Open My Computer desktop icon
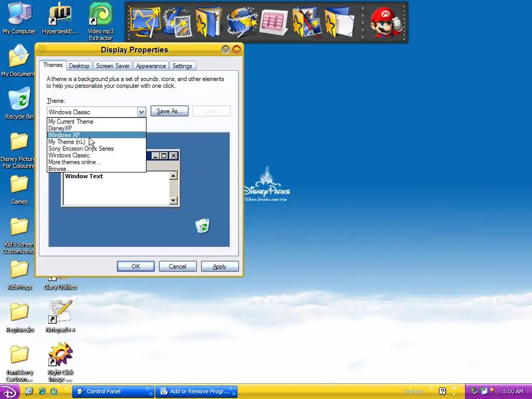 (x=19, y=18)
